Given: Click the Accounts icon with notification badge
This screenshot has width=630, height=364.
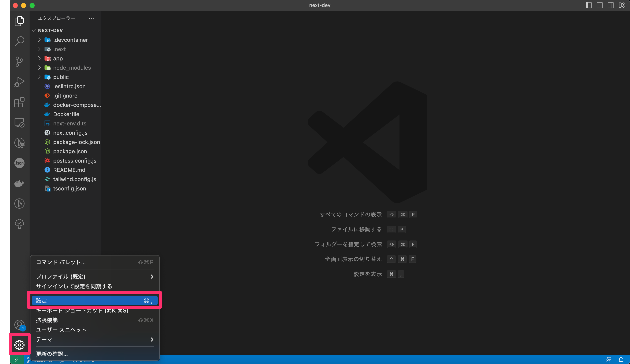Looking at the screenshot, I should (19, 325).
